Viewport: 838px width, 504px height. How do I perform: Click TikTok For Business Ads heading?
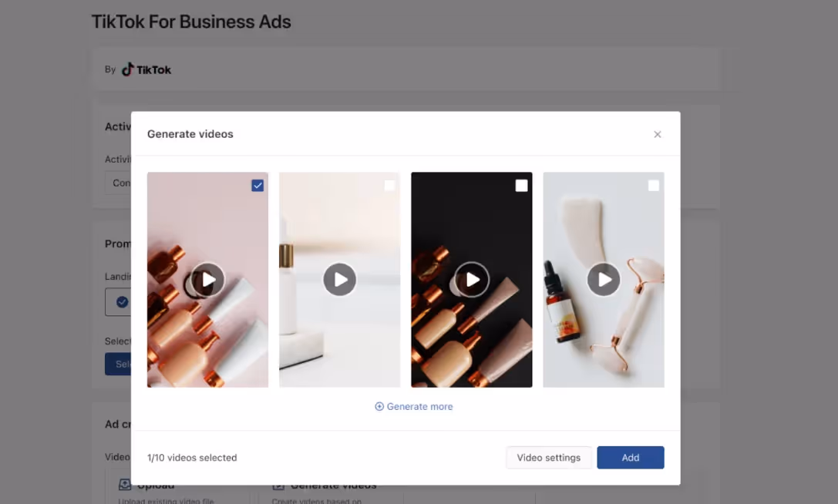(191, 22)
